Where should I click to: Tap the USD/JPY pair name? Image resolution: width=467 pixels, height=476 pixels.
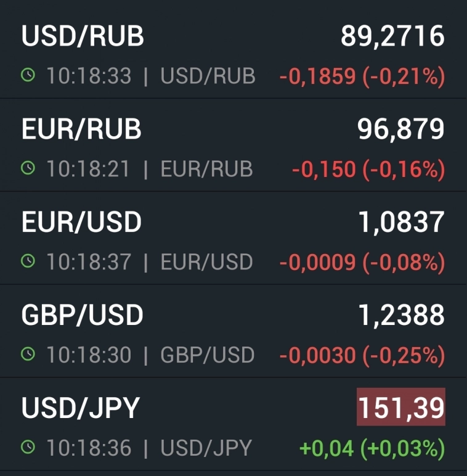[x=81, y=409]
